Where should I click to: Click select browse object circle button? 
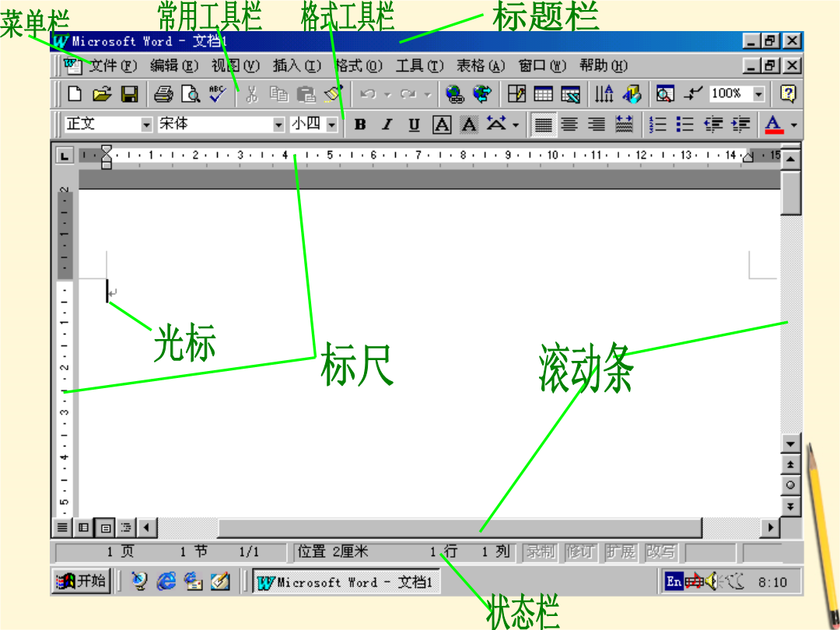pyautogui.click(x=791, y=485)
